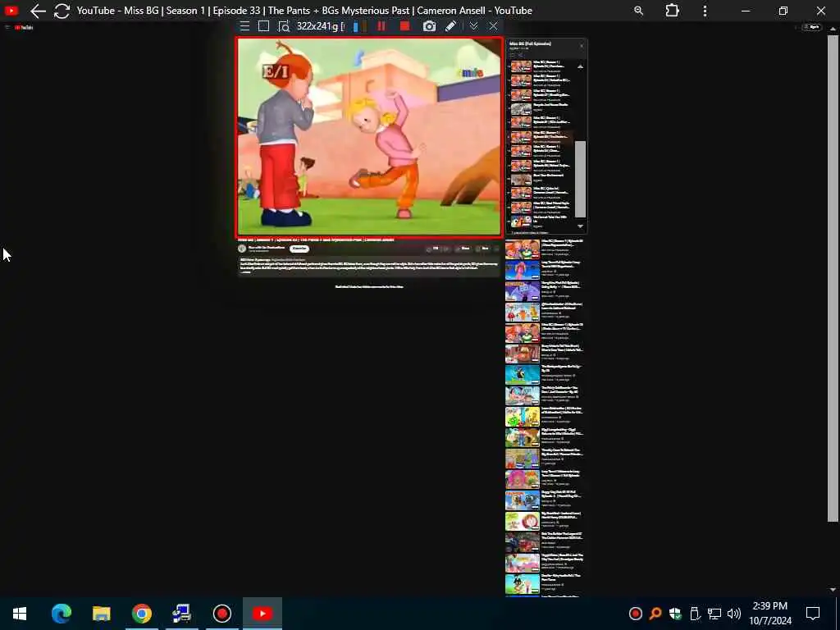The height and width of the screenshot is (630, 840).
Task: Open Google Chrome from the taskbar
Action: [x=141, y=614]
